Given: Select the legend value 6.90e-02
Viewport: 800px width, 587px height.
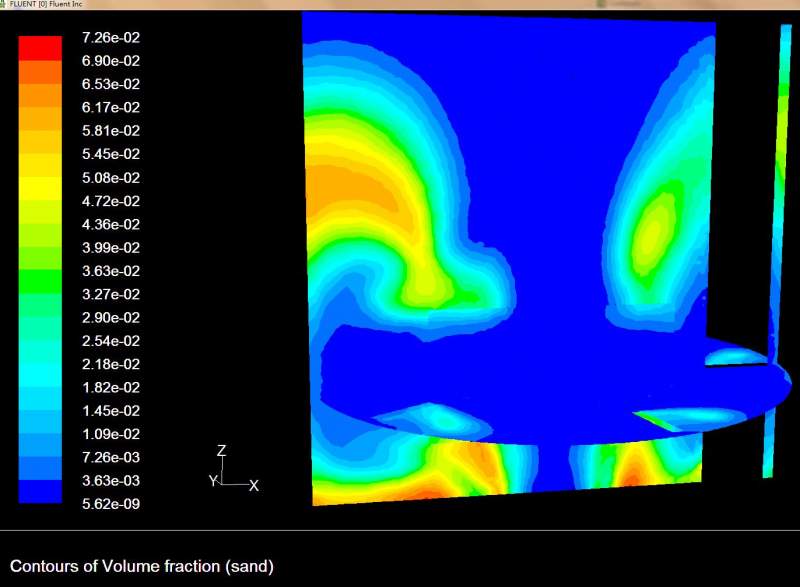Looking at the screenshot, I should pos(111,61).
